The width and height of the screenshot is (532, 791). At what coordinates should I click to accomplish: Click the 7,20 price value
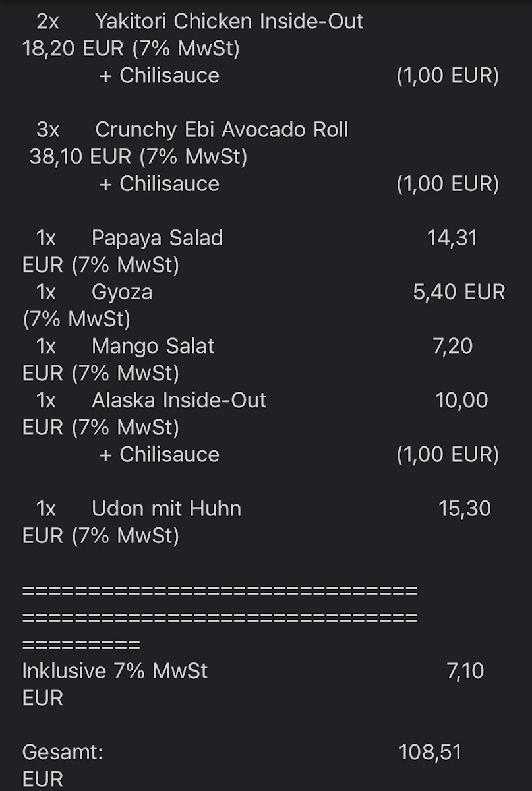(x=452, y=346)
